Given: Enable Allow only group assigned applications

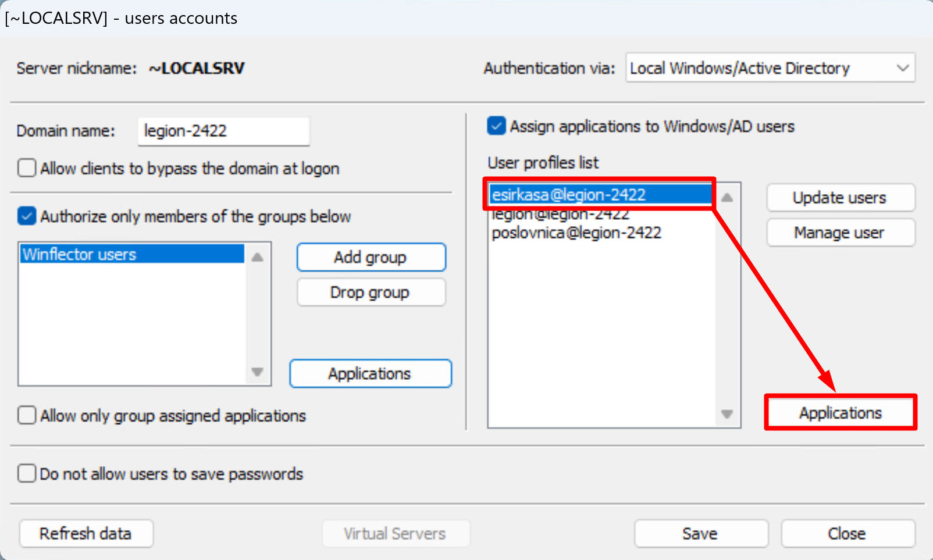Looking at the screenshot, I should (27, 416).
